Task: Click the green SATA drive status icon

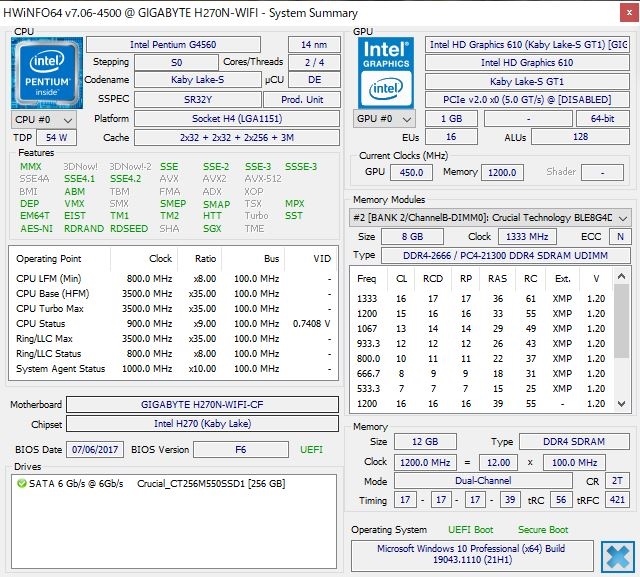Action: (21, 484)
